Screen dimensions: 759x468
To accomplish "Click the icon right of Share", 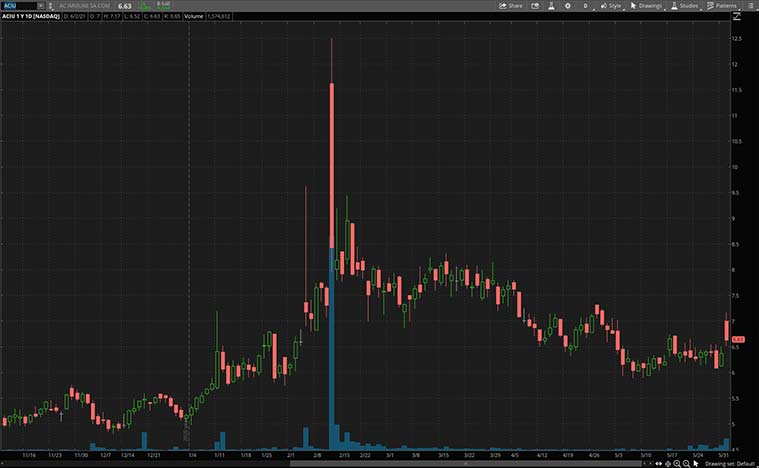I will pyautogui.click(x=535, y=6).
